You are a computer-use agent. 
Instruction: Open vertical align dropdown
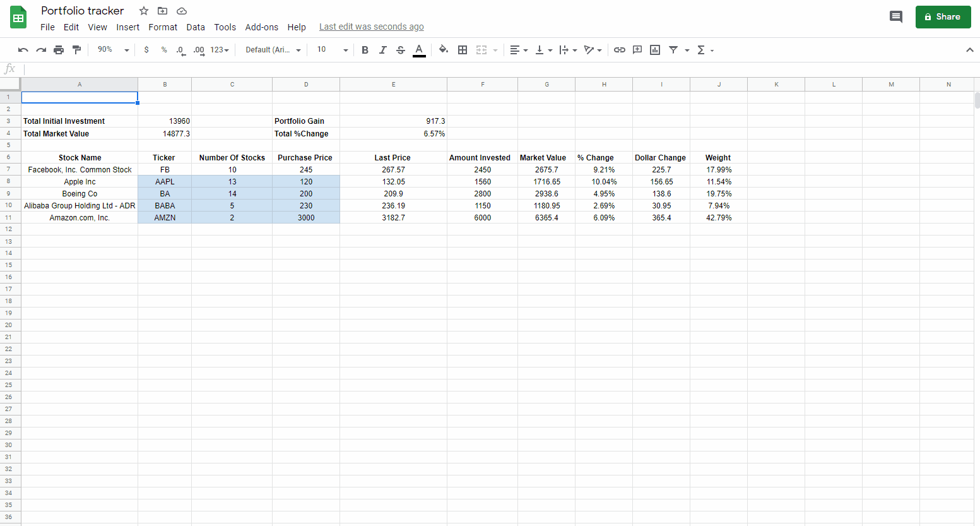click(543, 50)
